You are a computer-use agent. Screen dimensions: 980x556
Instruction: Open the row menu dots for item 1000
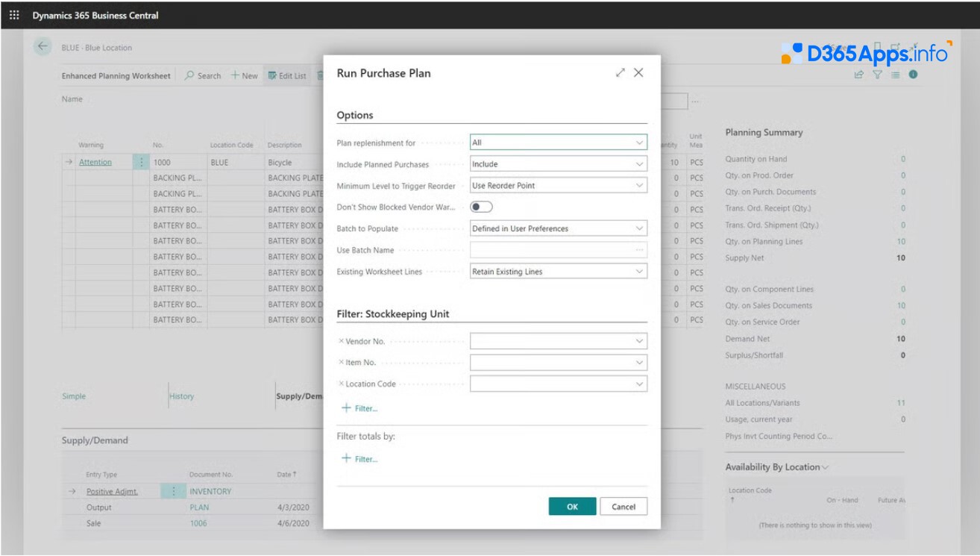pyautogui.click(x=141, y=162)
